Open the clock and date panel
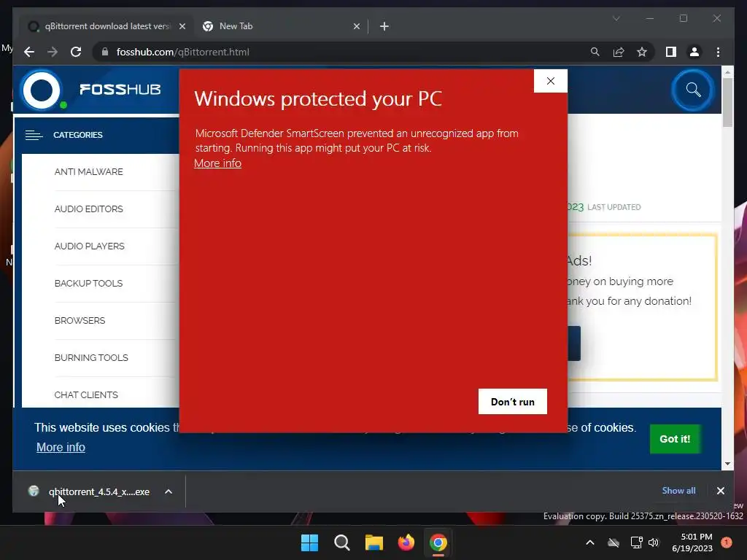 [x=692, y=542]
